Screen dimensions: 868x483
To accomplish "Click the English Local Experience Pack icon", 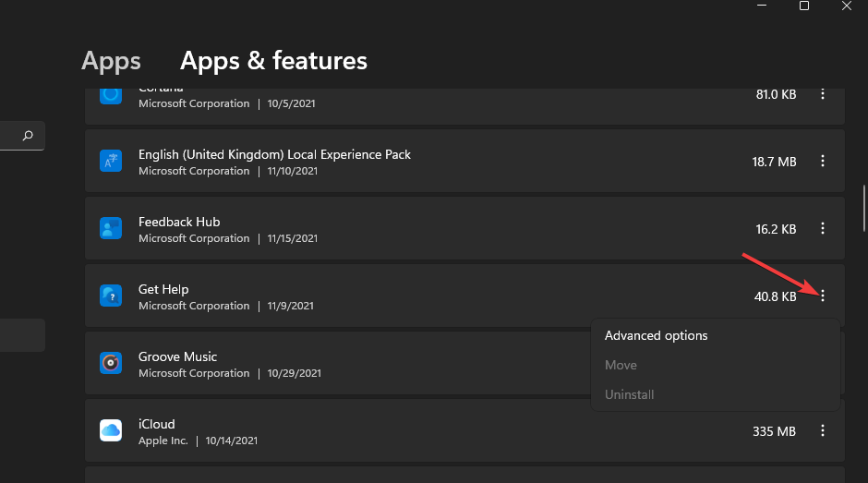I will [x=111, y=162].
